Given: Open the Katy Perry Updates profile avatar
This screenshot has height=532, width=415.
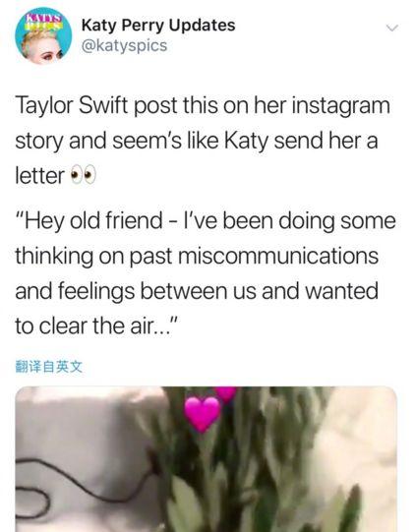Looking at the screenshot, I should click(x=43, y=35).
